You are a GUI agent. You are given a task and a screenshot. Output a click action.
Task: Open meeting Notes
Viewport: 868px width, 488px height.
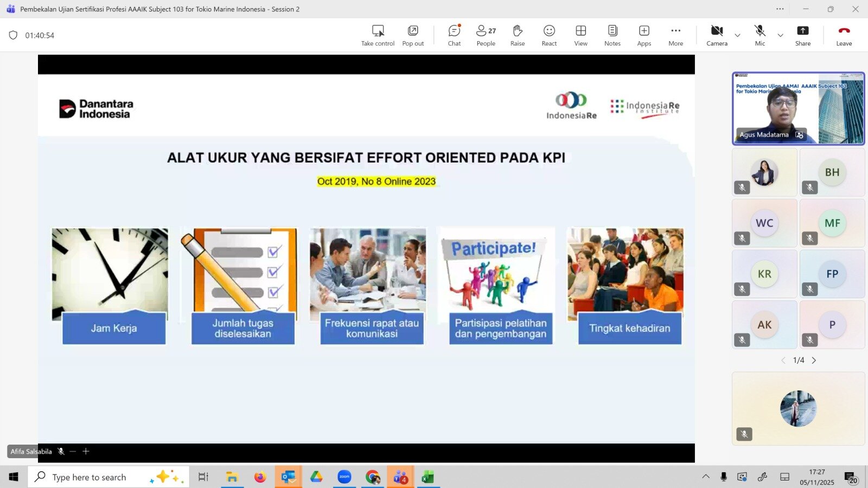612,35
